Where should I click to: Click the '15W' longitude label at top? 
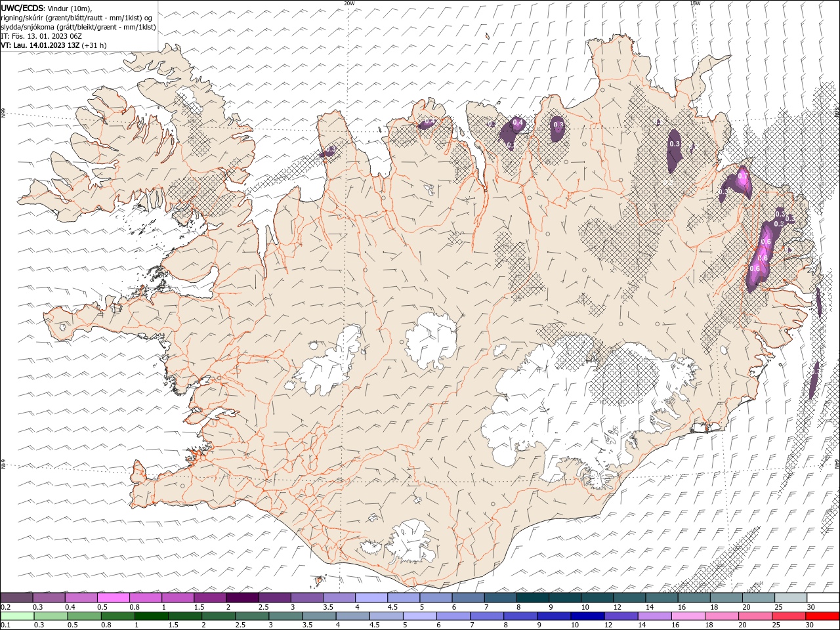[x=696, y=3]
